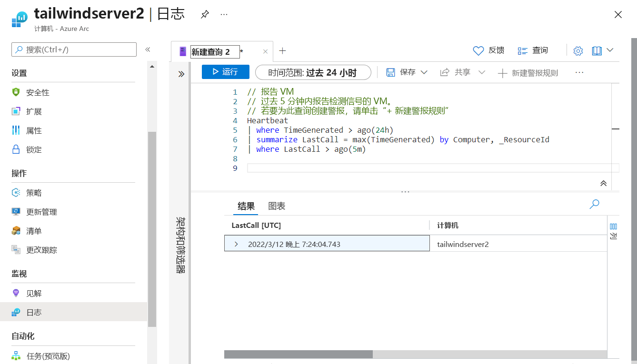The height and width of the screenshot is (364, 637).
Task: Close the blade with the X button
Action: [618, 14]
